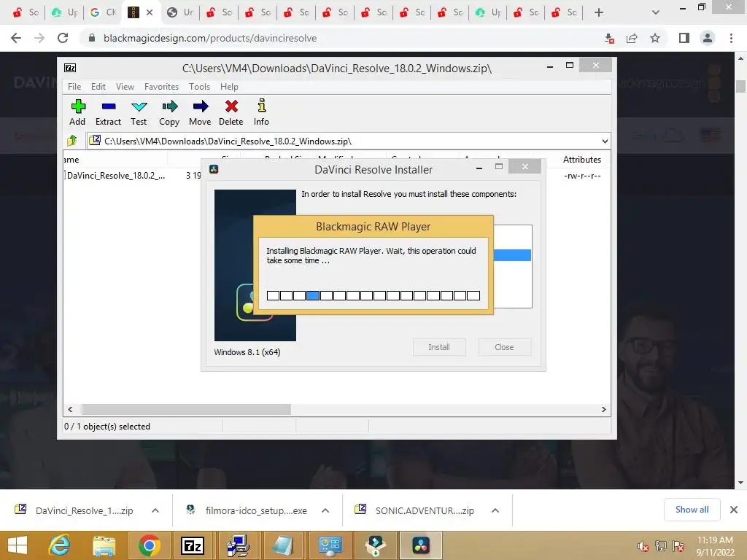
Task: Switch to Chrome on the taskbar
Action: [x=149, y=545]
